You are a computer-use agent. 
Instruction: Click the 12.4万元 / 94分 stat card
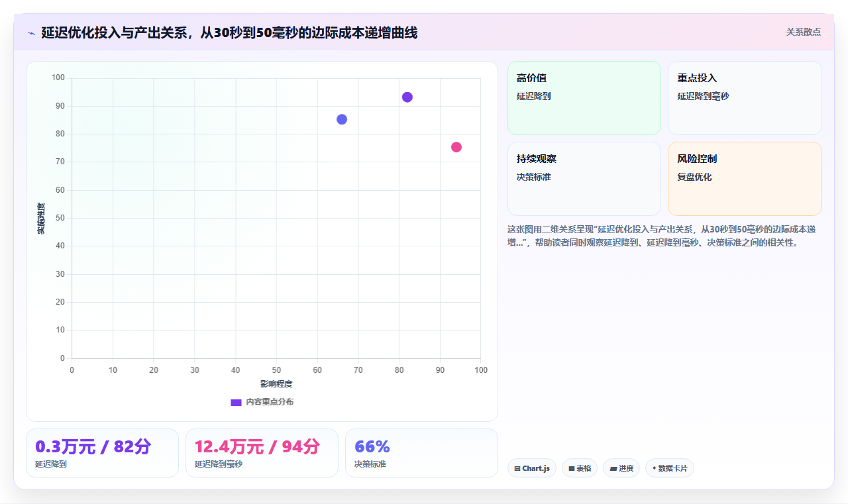262,453
